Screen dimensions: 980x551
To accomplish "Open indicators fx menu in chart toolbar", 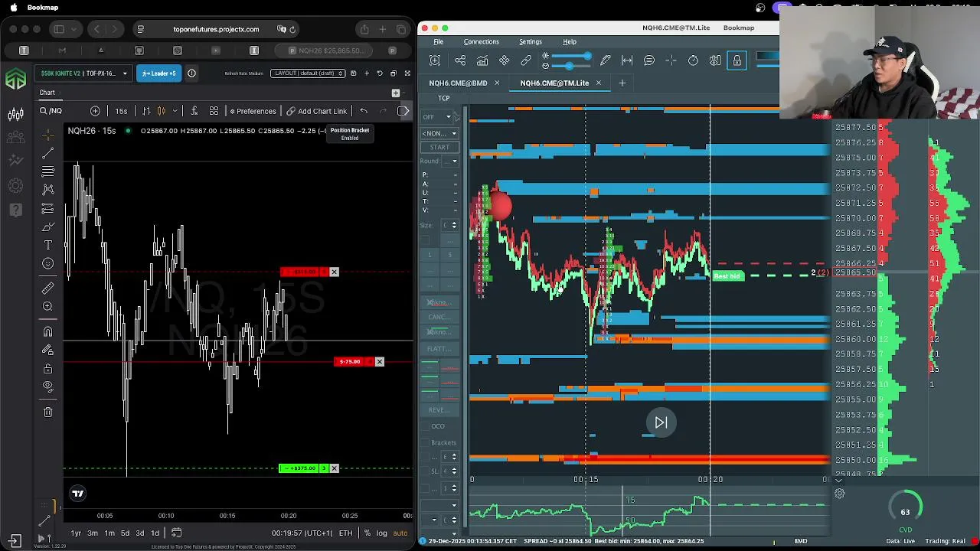I will coord(194,111).
